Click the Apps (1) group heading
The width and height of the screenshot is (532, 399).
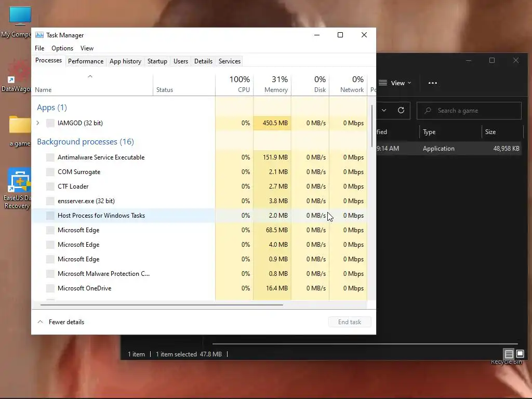(52, 108)
